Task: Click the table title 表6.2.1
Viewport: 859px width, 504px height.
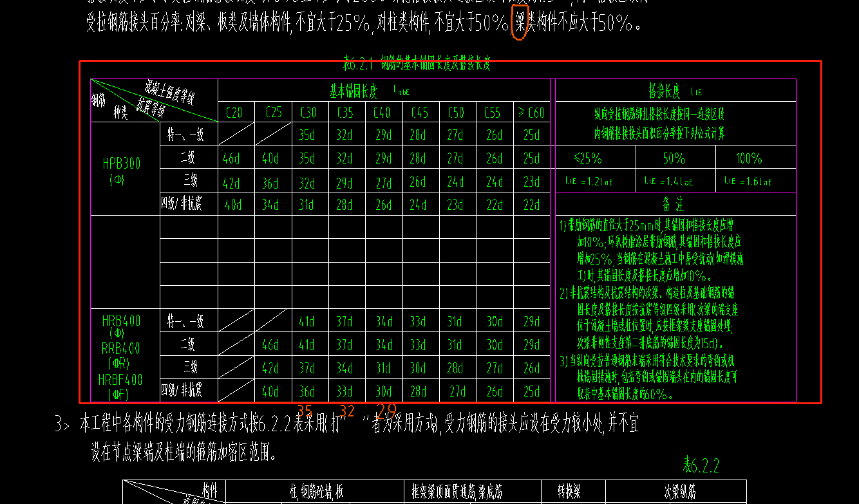Action: point(417,64)
